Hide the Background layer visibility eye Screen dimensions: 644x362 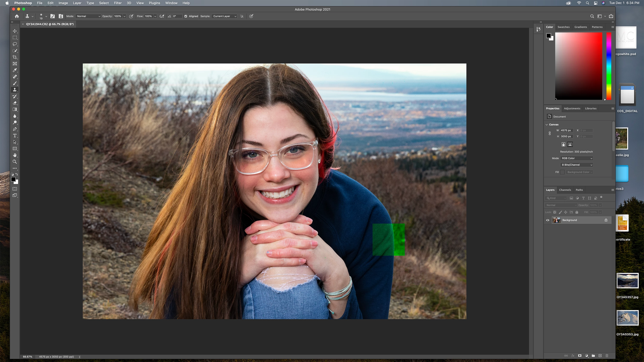click(548, 220)
